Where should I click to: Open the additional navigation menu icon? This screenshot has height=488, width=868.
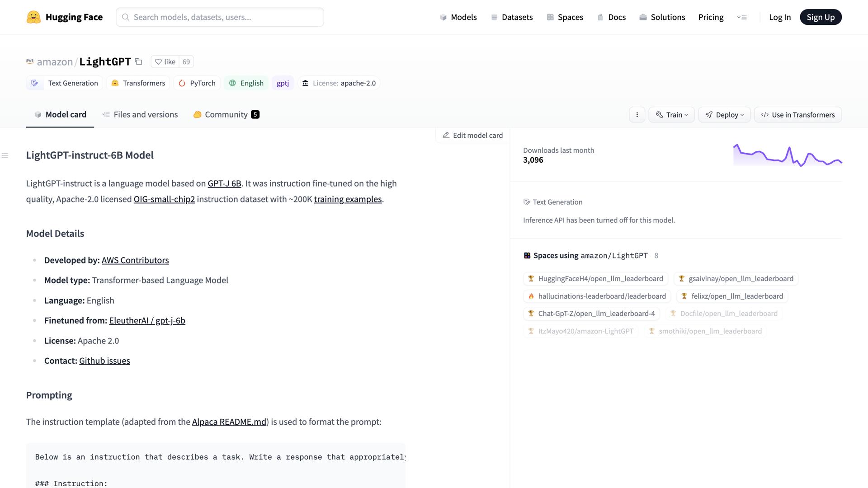pos(742,17)
